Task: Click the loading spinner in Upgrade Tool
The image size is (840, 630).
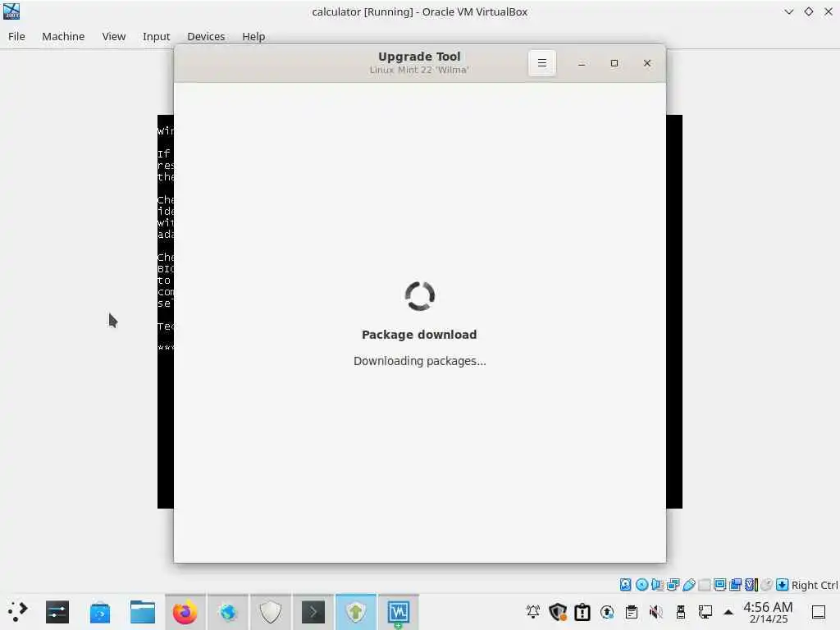Action: coord(419,295)
